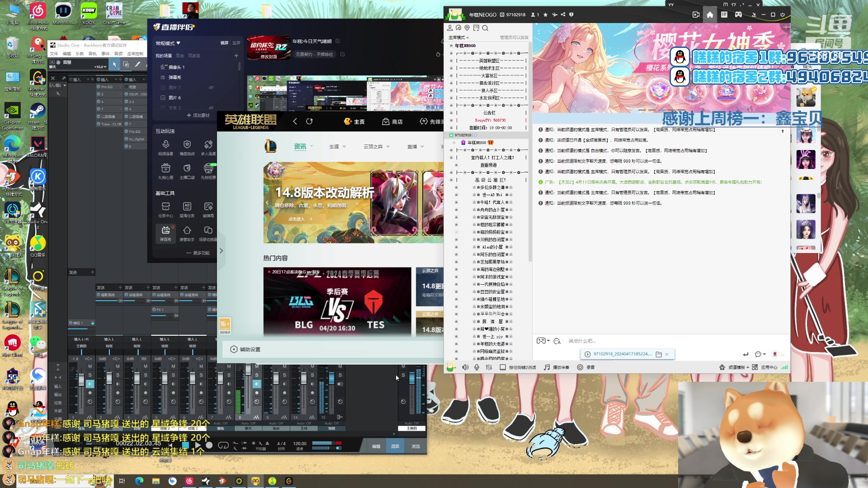Solo the 主输出 channel in Studio One mixer
Image resolution: width=868 pixels, height=488 pixels.
403,375
